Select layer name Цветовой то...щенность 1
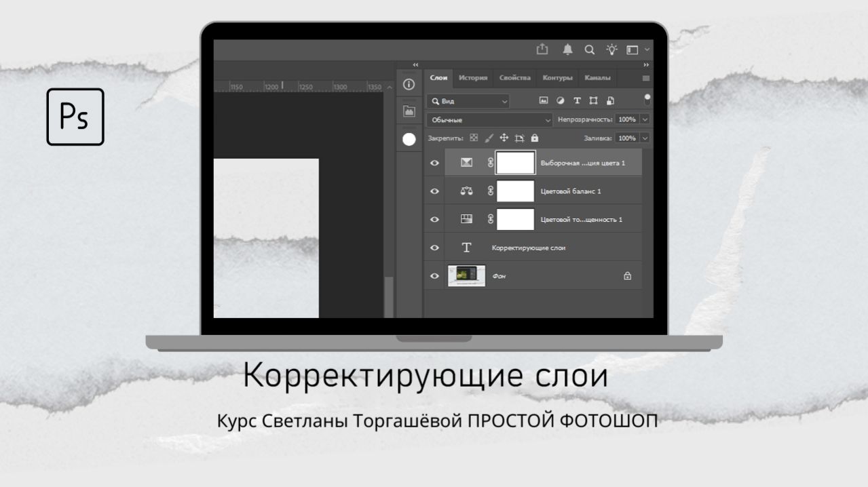Viewport: 868px width, 487px height. 581,220
